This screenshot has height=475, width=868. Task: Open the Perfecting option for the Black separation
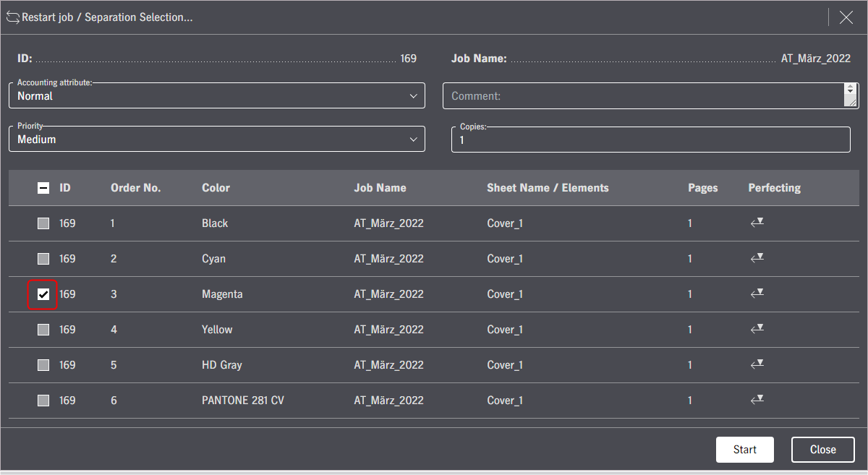(757, 223)
